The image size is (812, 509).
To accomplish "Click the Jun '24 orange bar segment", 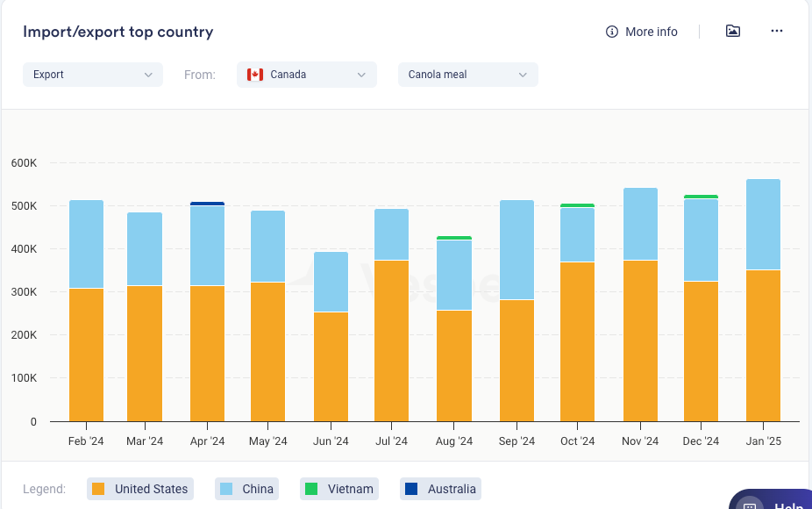I will click(x=331, y=367).
